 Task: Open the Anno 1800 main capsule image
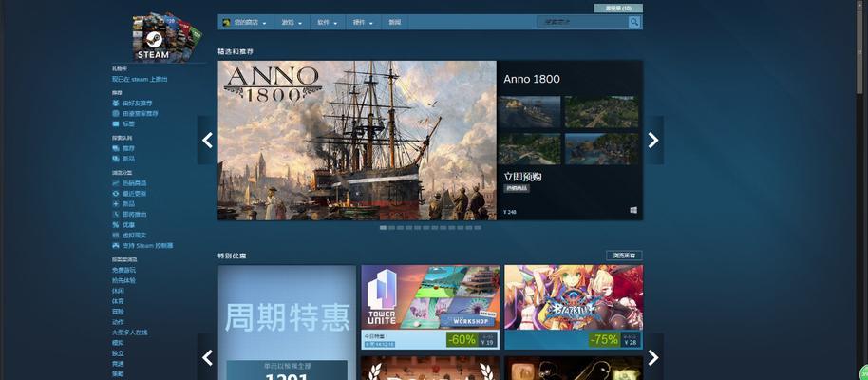[x=357, y=141]
